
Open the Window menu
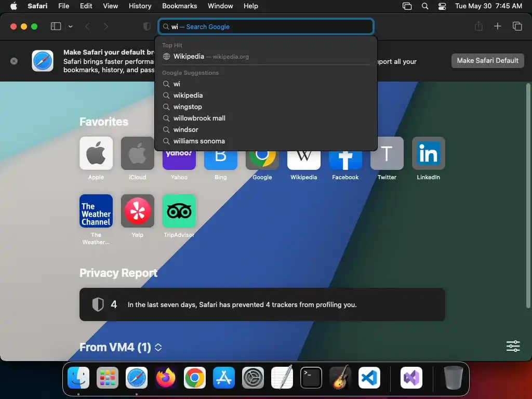click(220, 6)
